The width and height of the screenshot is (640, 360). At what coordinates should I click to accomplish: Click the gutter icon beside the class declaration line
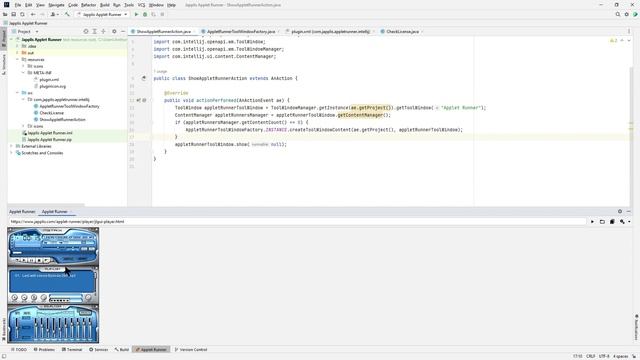click(x=144, y=78)
